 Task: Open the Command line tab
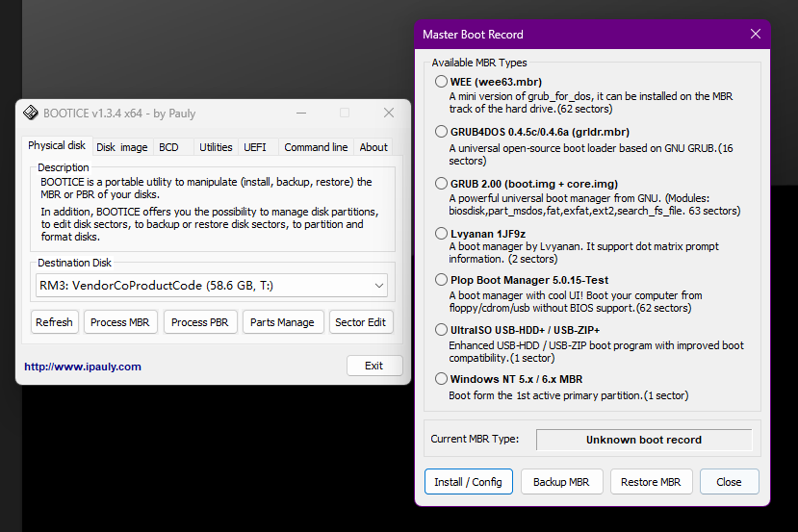point(316,147)
